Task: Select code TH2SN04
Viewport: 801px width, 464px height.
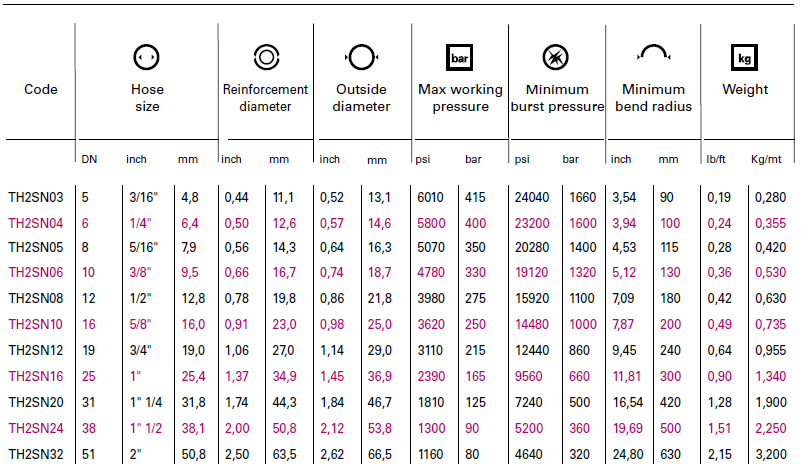Action: coord(36,223)
